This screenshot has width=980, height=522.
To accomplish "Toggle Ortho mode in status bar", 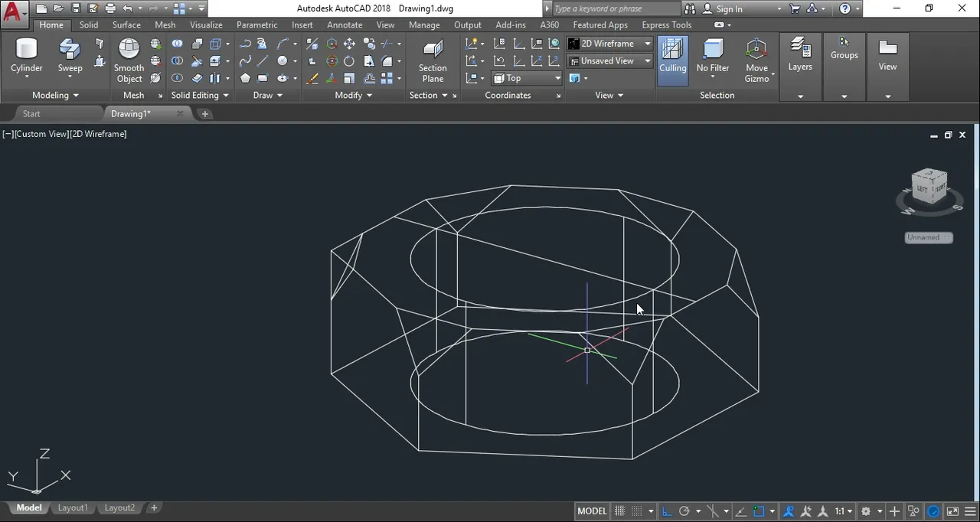I will 666,511.
